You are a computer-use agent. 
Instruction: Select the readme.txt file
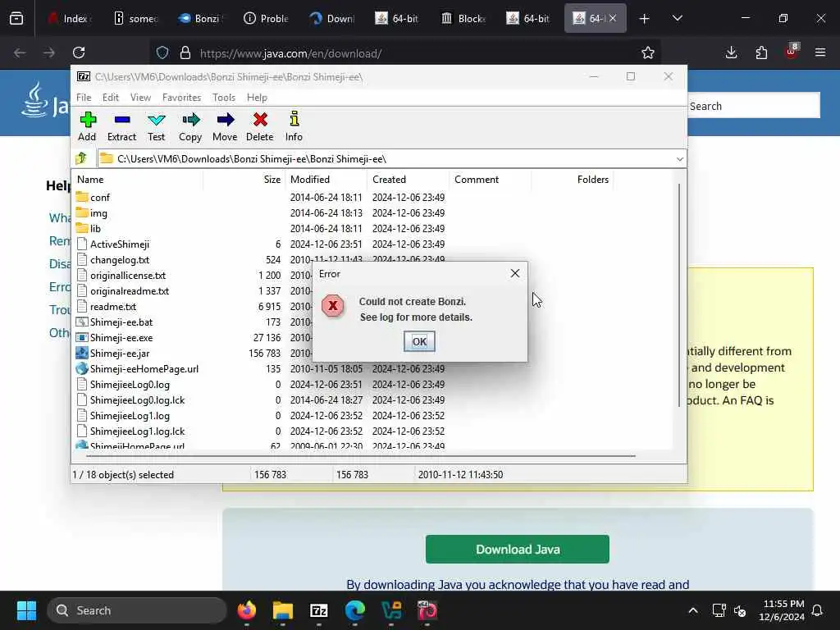coord(113,307)
